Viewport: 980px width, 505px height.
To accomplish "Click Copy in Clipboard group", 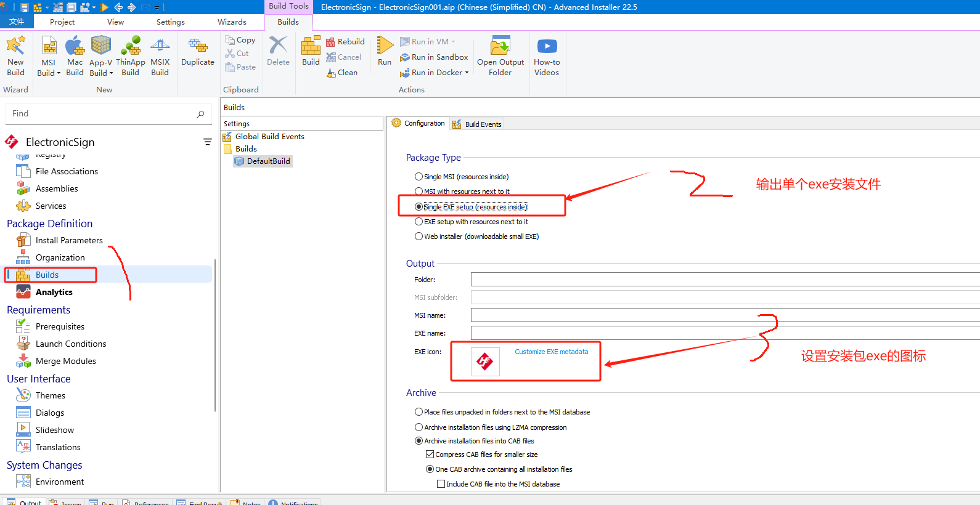I will click(241, 40).
